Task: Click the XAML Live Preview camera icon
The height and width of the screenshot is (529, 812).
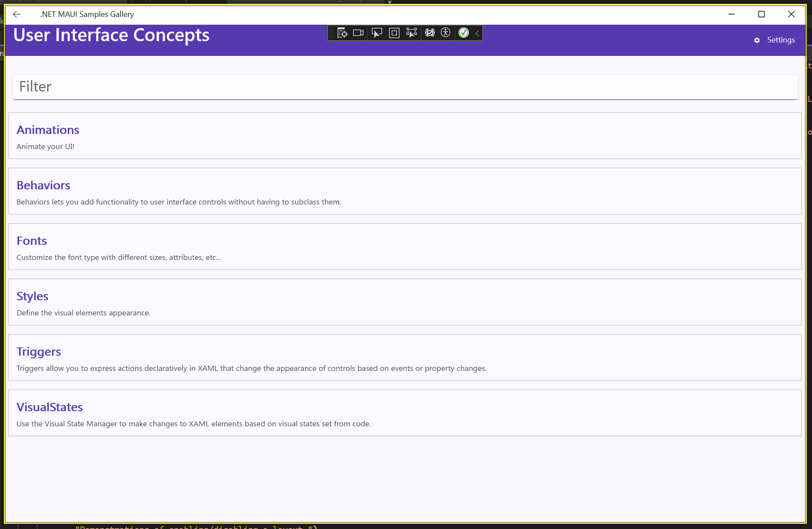Action: click(358, 33)
